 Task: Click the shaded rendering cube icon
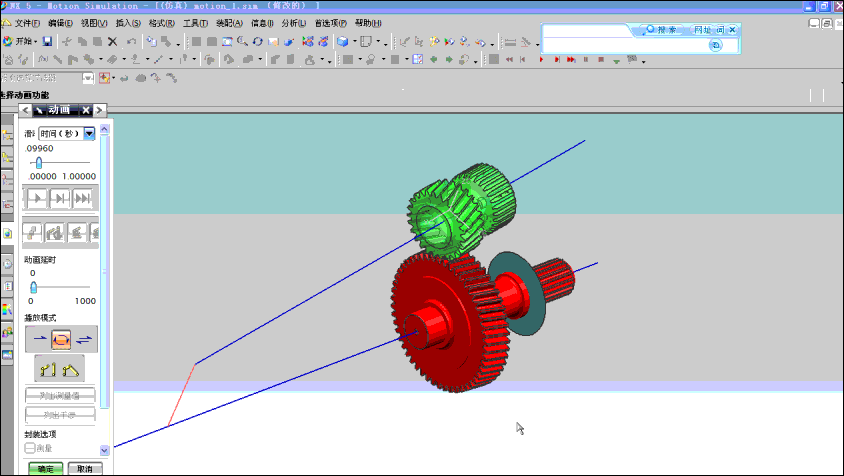pyautogui.click(x=342, y=41)
